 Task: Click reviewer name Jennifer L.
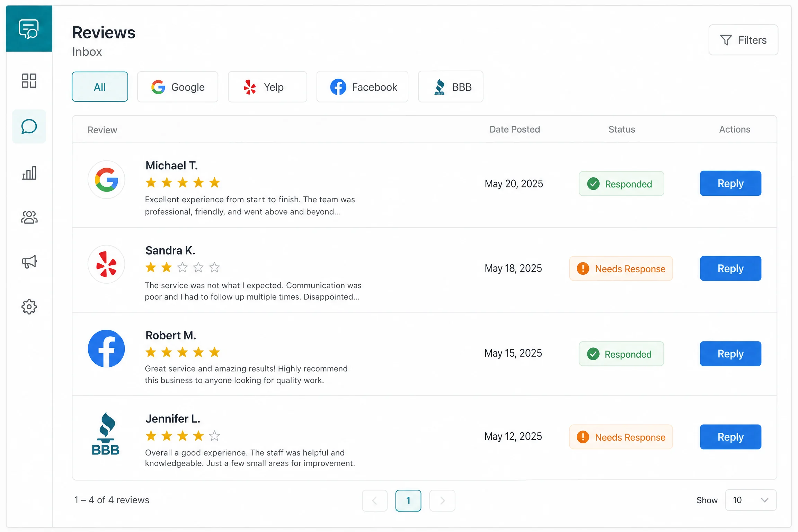pyautogui.click(x=173, y=419)
